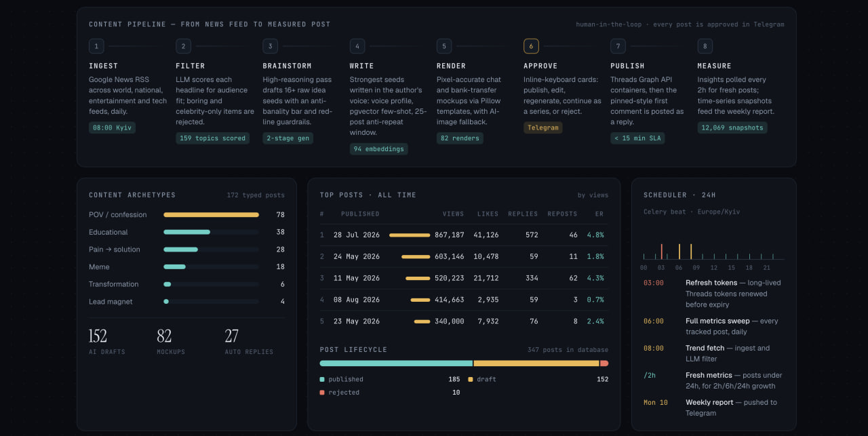Click the REPOSTS column header
The width and height of the screenshot is (868, 436).
click(x=562, y=214)
